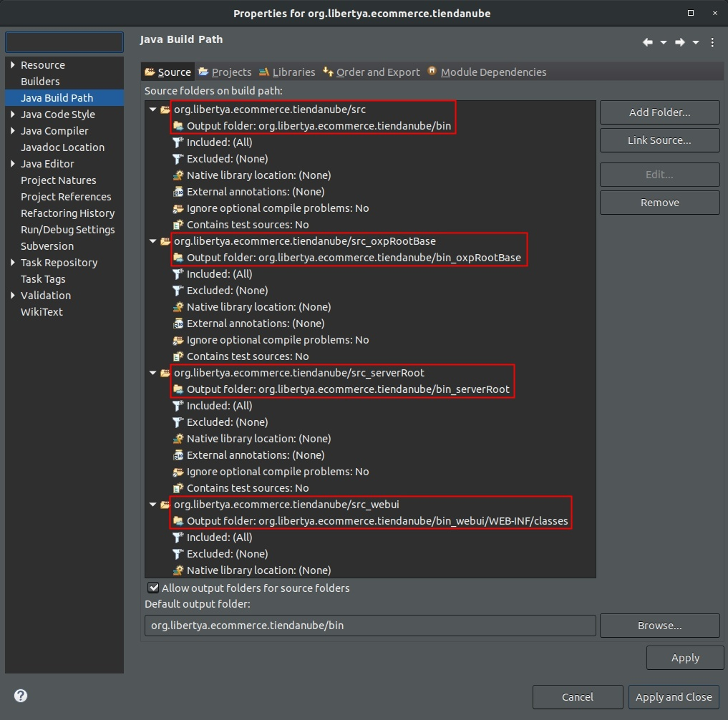The width and height of the screenshot is (728, 720).
Task: Open the three-dot view menu
Action: pos(712,42)
